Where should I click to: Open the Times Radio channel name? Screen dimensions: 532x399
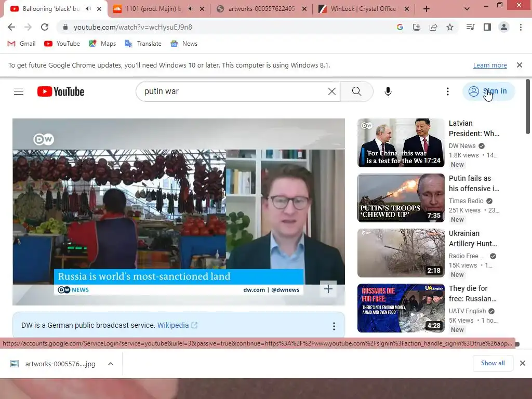tap(466, 201)
